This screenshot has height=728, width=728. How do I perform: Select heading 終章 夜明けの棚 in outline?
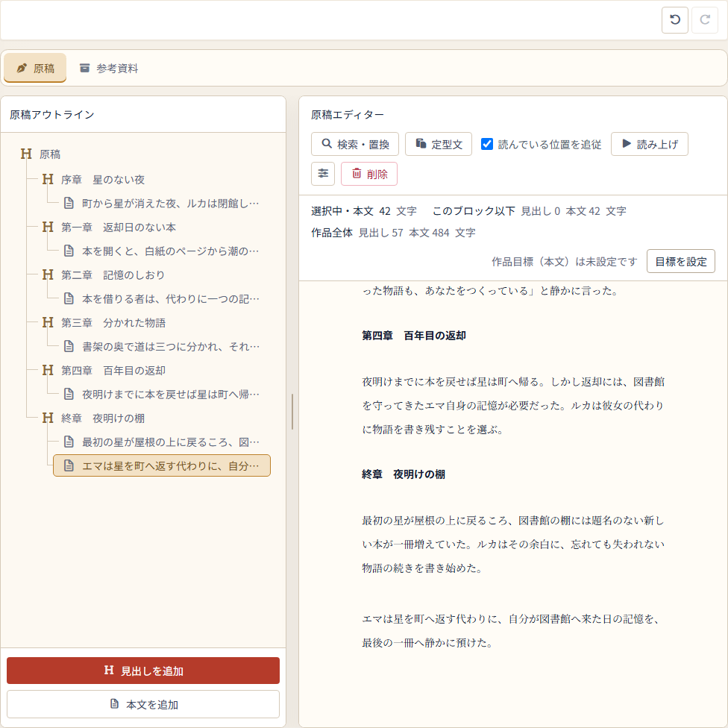pos(103,418)
